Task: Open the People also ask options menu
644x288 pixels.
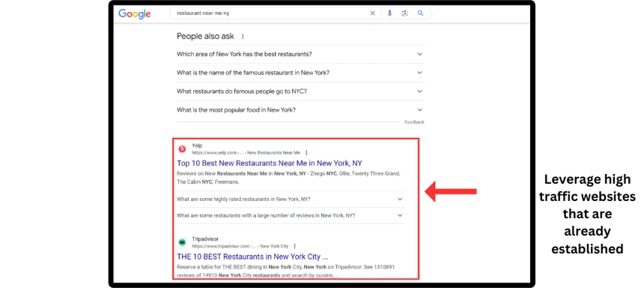Action: tap(243, 37)
